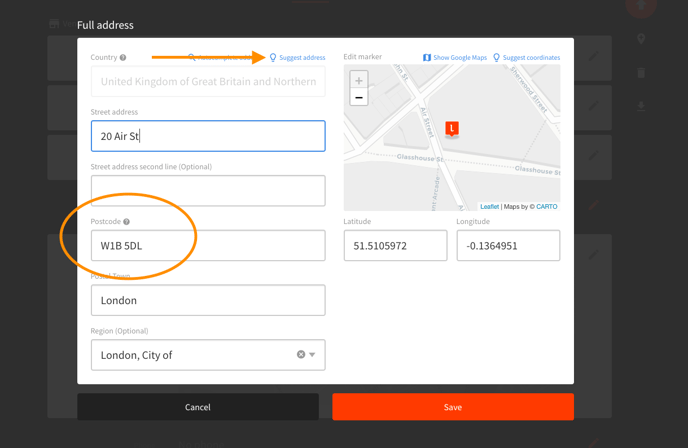Click the map pin icon in background sidebar
This screenshot has height=448, width=688.
pyautogui.click(x=641, y=39)
